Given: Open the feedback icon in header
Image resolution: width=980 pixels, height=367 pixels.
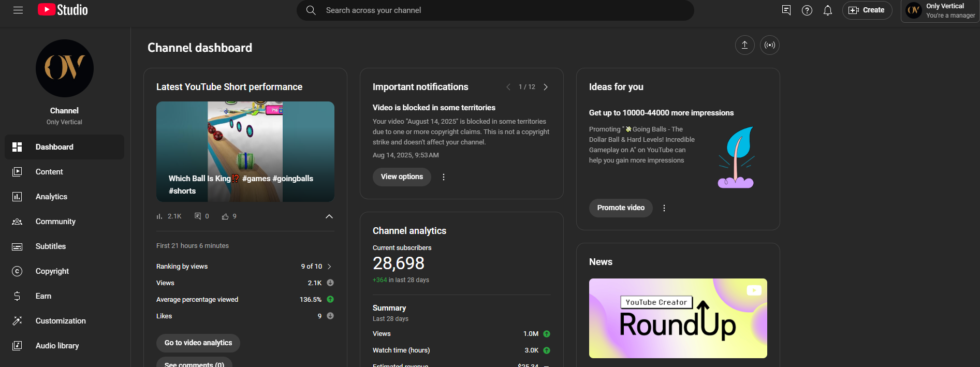Looking at the screenshot, I should [786, 10].
